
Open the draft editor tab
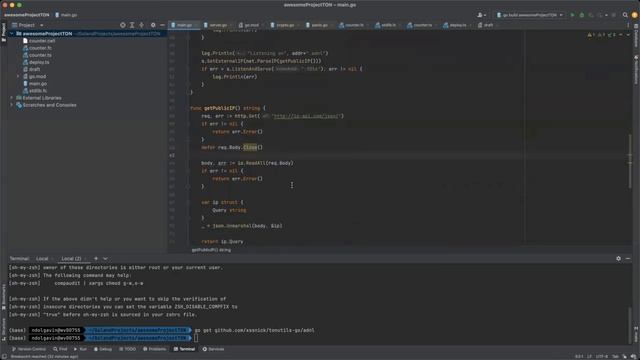pos(488,25)
